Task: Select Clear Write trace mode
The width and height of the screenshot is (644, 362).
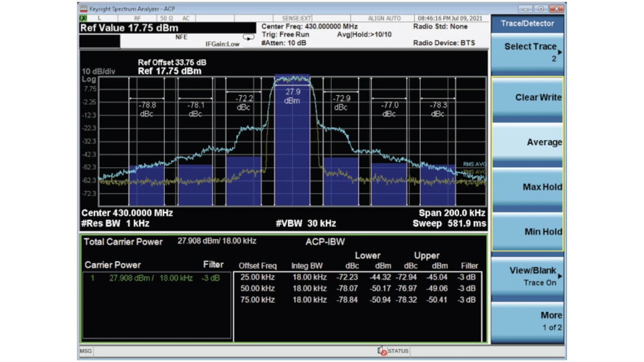Action: pos(527,98)
